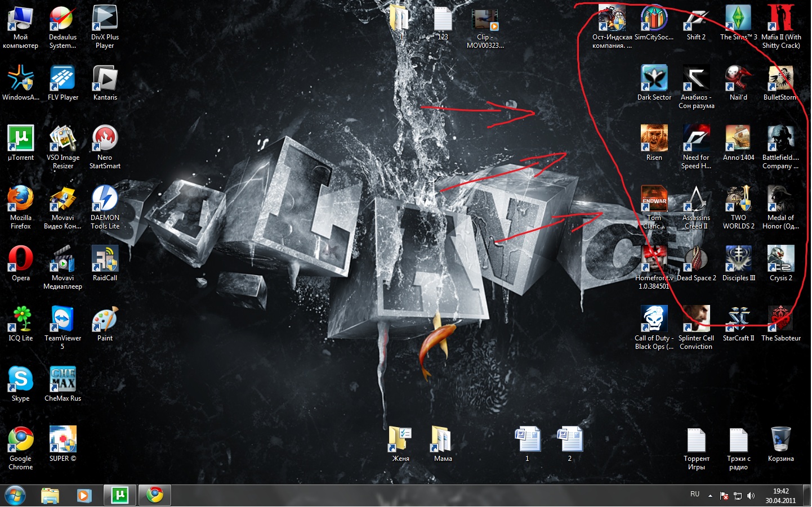812x507 pixels.
Task: Open the Мама folder shortcut
Action: (443, 445)
